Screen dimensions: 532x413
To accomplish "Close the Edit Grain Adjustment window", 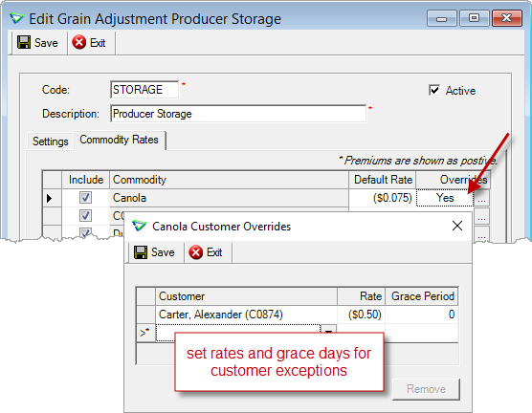I will pyautogui.click(x=506, y=18).
